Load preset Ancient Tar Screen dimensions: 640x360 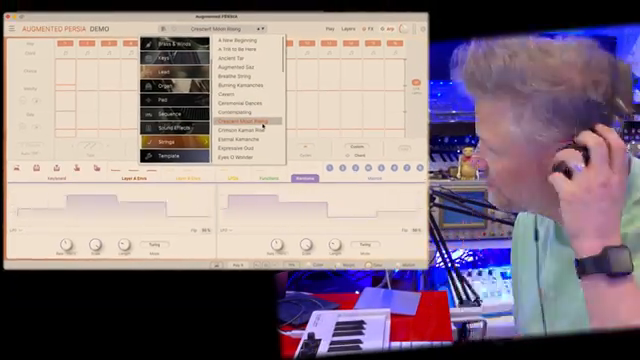231,58
